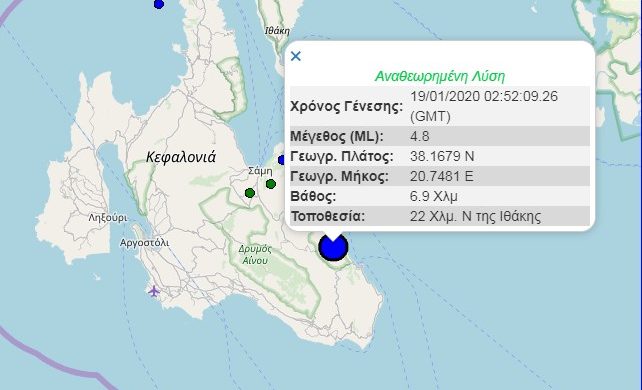Screen dimensions: 642x390
Task: Click the partially hidden blue marker near Σάμη
Action: pyautogui.click(x=281, y=160)
